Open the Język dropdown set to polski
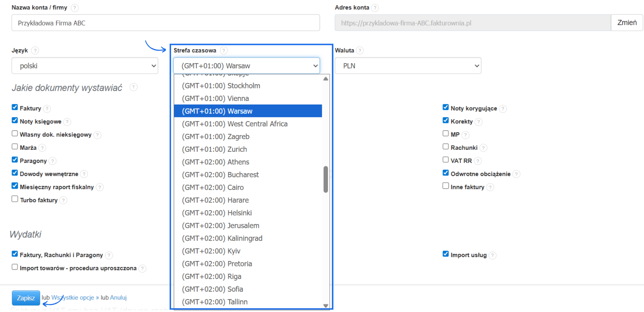Screen dimensions: 644x312 click(85, 66)
